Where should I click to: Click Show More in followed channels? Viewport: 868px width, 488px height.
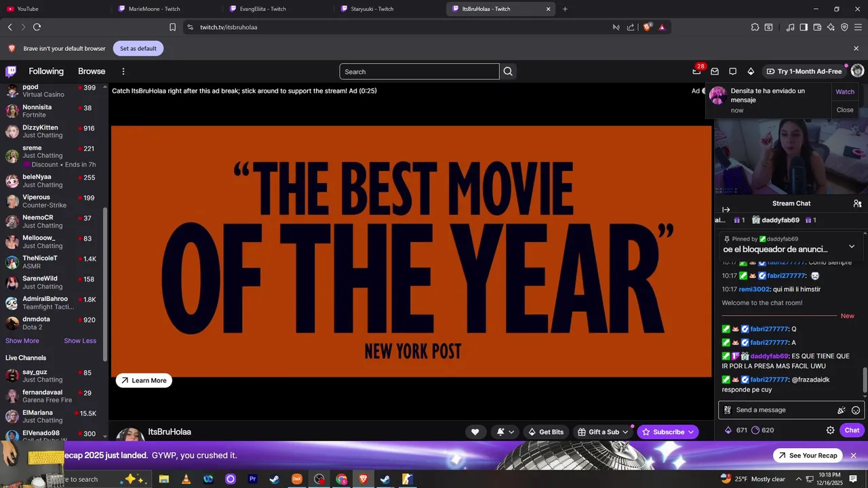pyautogui.click(x=22, y=341)
